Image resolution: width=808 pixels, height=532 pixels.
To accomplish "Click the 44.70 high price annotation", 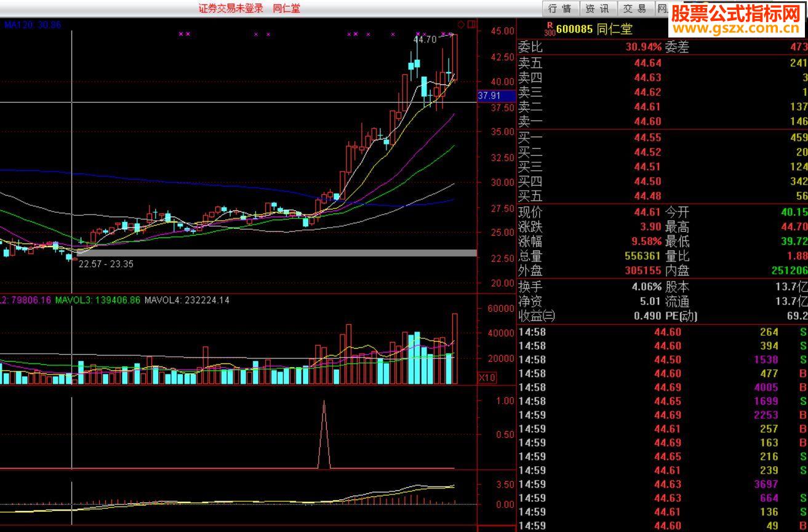I will (425, 39).
